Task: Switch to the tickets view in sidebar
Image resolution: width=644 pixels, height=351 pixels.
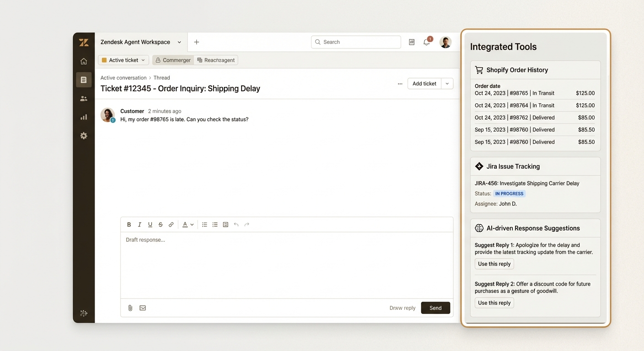Action: point(84,80)
